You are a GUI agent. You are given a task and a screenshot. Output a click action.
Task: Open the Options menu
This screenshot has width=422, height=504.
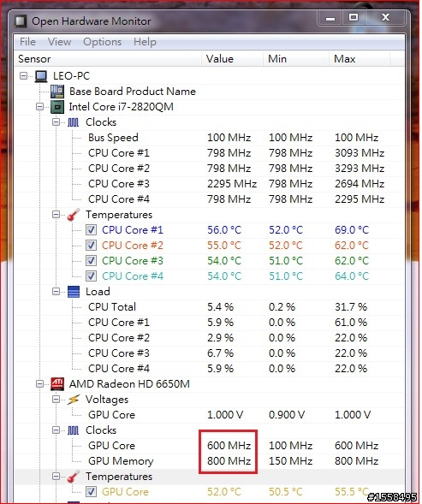[102, 42]
